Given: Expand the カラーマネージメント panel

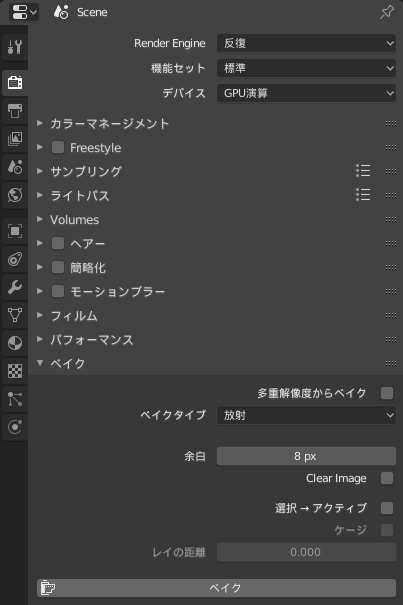Looking at the screenshot, I should tap(110, 123).
